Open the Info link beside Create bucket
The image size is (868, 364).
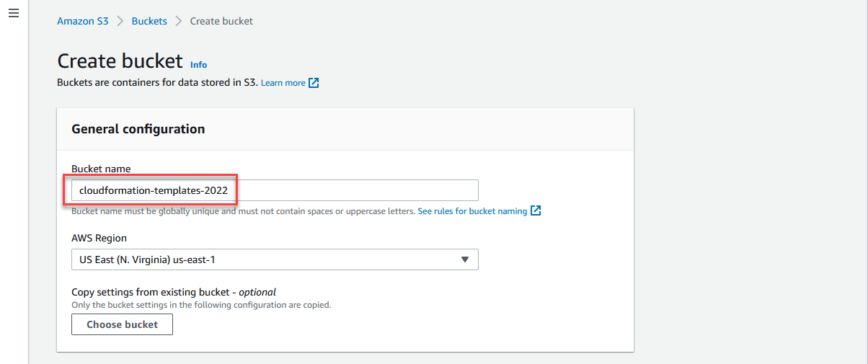coord(198,65)
